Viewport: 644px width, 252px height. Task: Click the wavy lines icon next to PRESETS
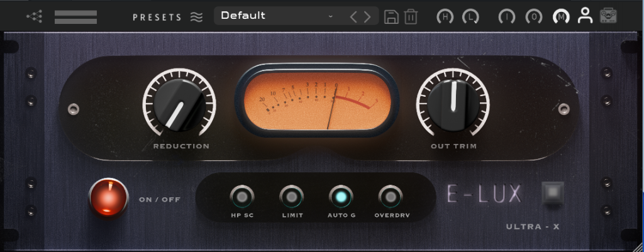(x=197, y=17)
